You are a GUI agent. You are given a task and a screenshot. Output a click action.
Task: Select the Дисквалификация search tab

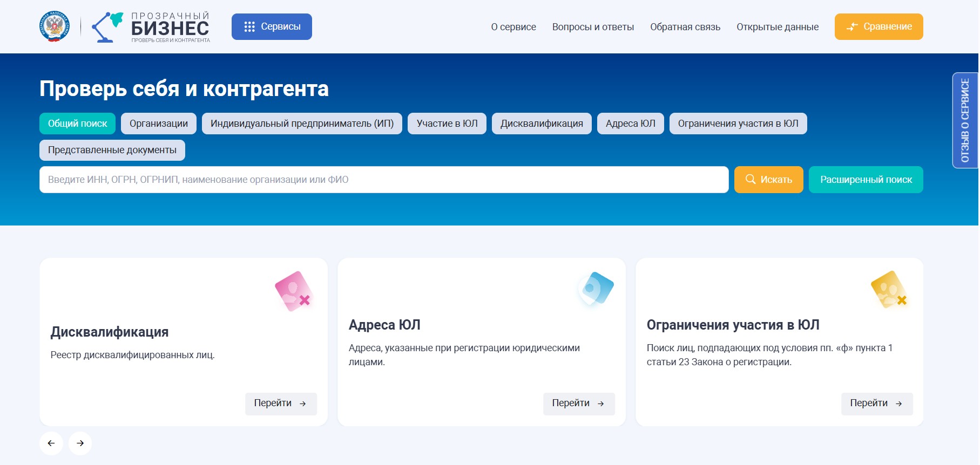(x=542, y=124)
